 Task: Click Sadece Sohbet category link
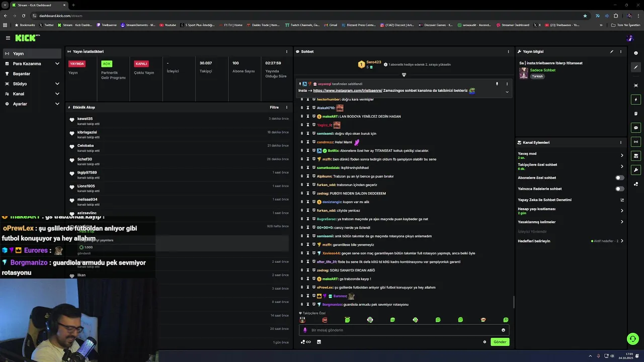(542, 70)
